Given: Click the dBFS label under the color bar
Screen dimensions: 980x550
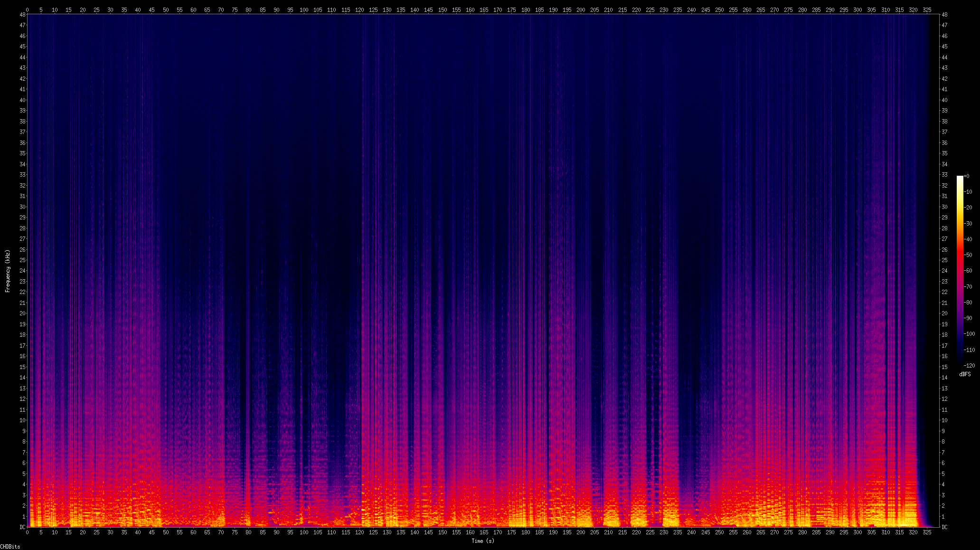Looking at the screenshot, I should (x=965, y=374).
